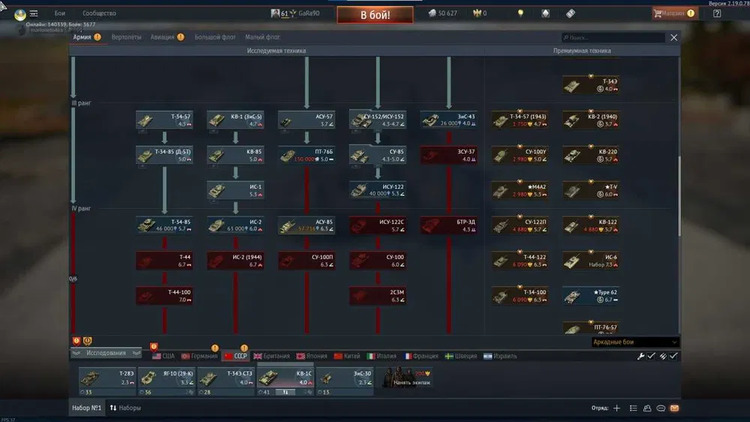Select the Британия nation tab
The image size is (750, 422).
click(271, 356)
